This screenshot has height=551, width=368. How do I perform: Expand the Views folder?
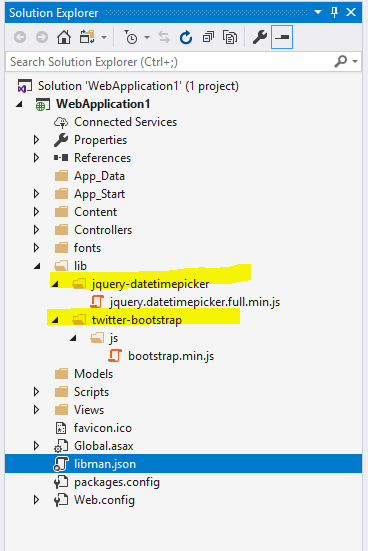tap(36, 410)
